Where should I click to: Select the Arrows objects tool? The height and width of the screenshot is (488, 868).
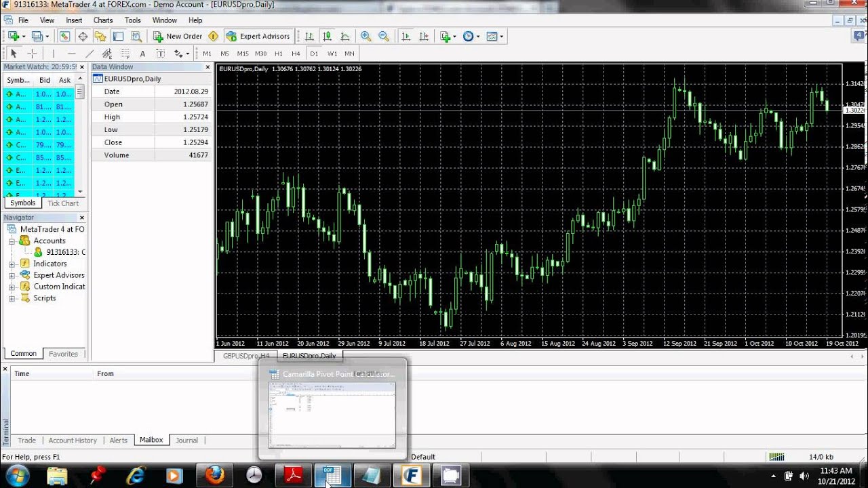click(x=178, y=54)
